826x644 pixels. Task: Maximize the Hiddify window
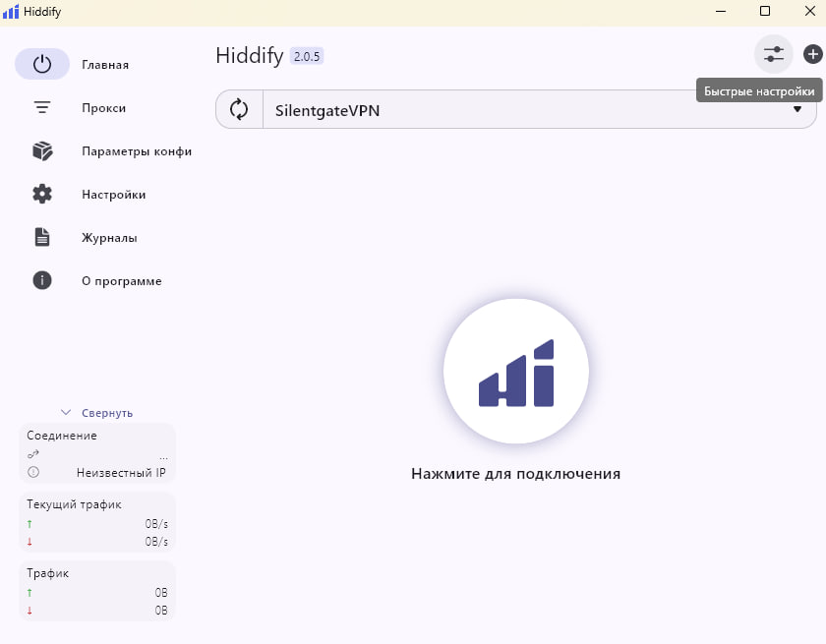765,11
